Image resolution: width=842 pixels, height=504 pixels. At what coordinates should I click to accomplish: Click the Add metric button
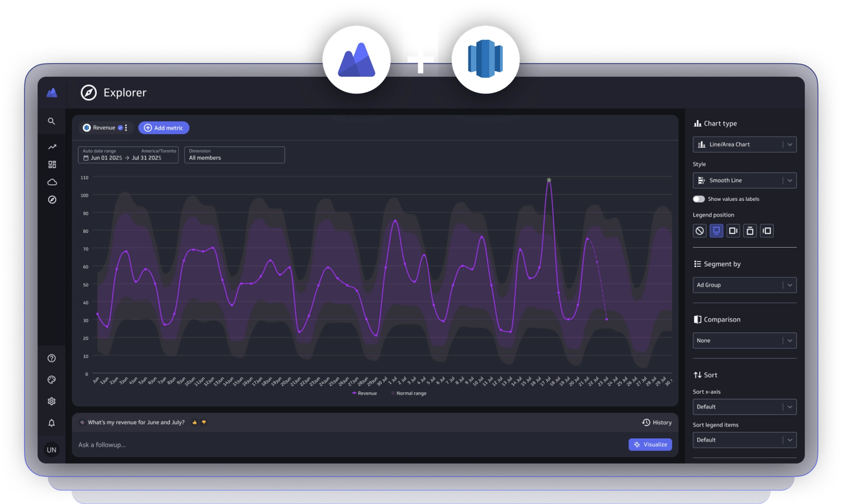click(164, 128)
